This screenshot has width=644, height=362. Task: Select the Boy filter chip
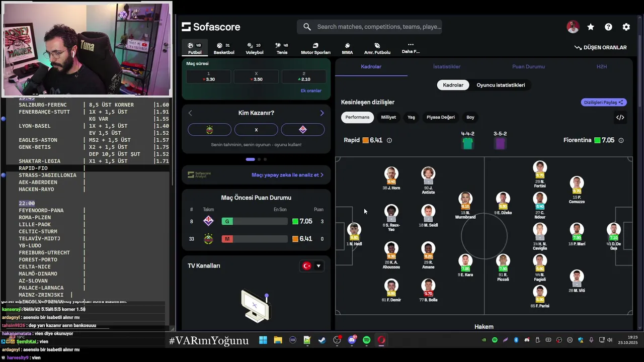(470, 117)
